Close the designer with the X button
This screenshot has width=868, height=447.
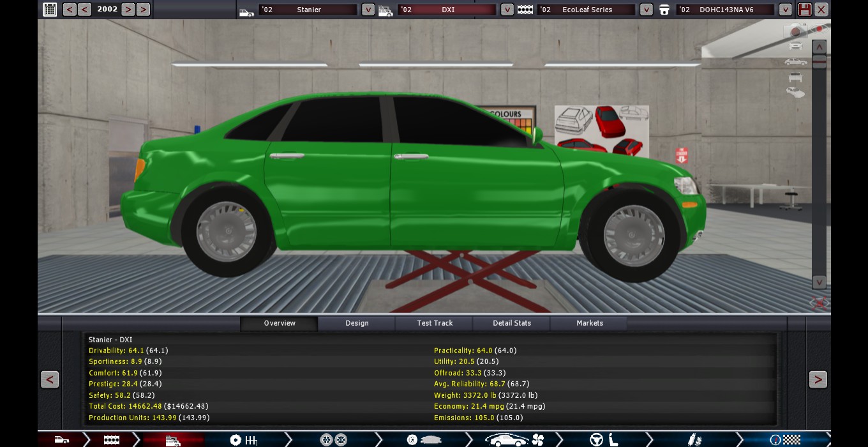coord(821,10)
